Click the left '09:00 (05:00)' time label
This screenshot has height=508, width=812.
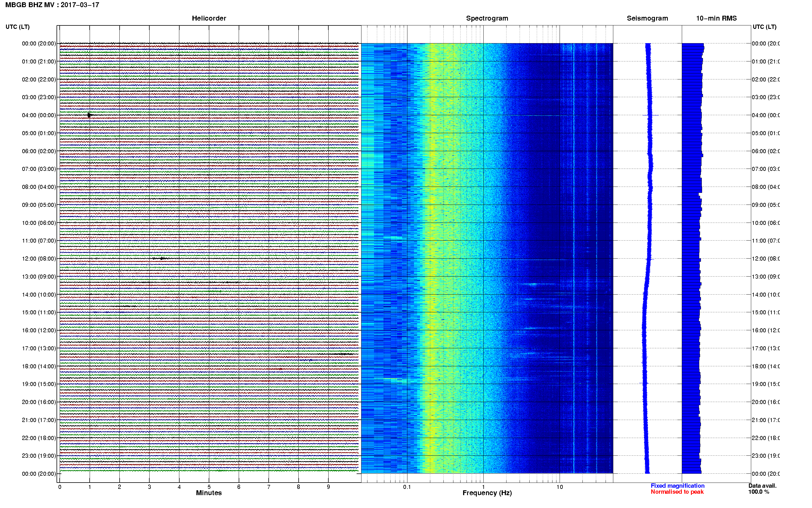click(39, 205)
